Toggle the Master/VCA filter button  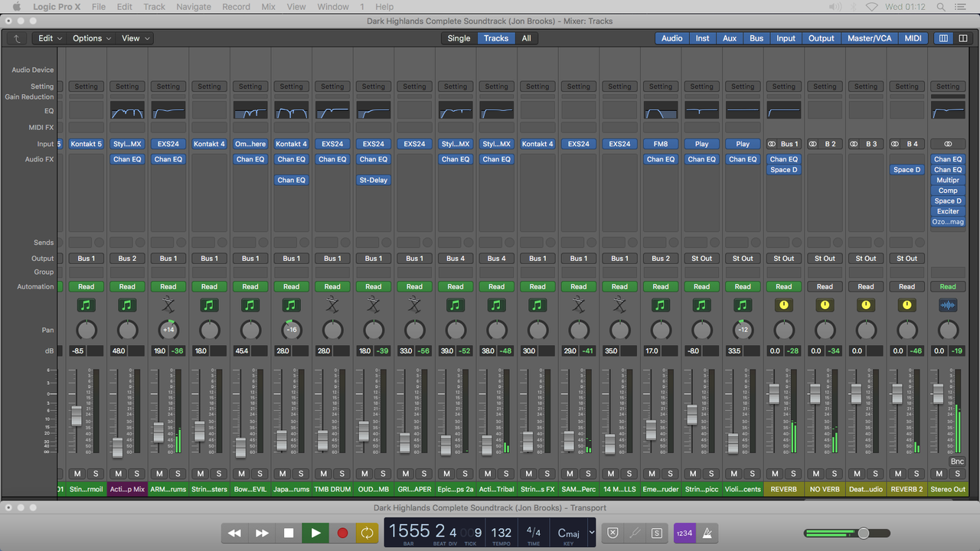click(x=869, y=38)
